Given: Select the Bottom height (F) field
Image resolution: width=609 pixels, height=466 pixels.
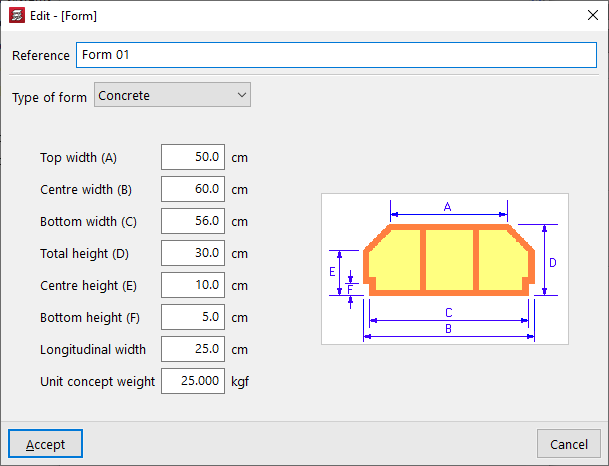Looking at the screenshot, I should [x=192, y=317].
